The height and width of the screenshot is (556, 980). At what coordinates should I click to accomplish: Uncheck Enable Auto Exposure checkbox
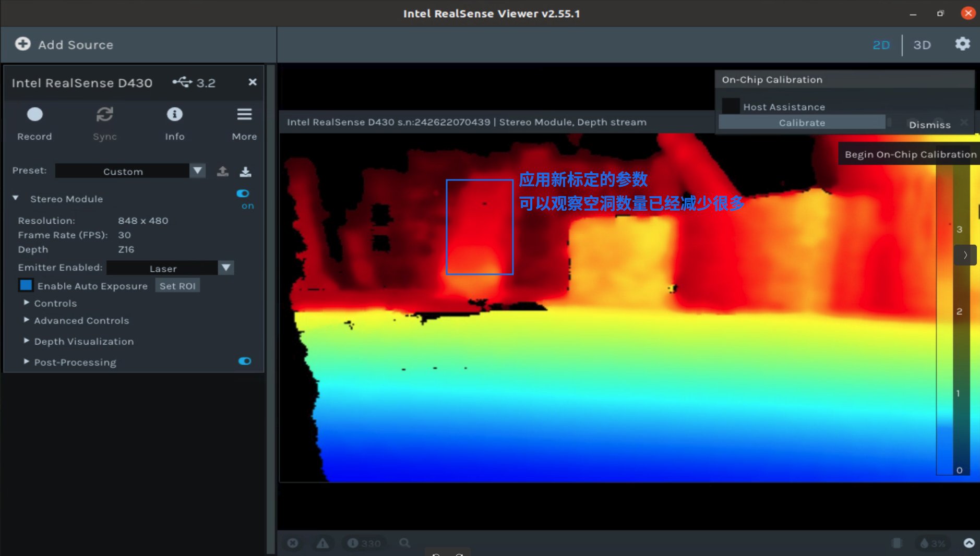pos(26,285)
